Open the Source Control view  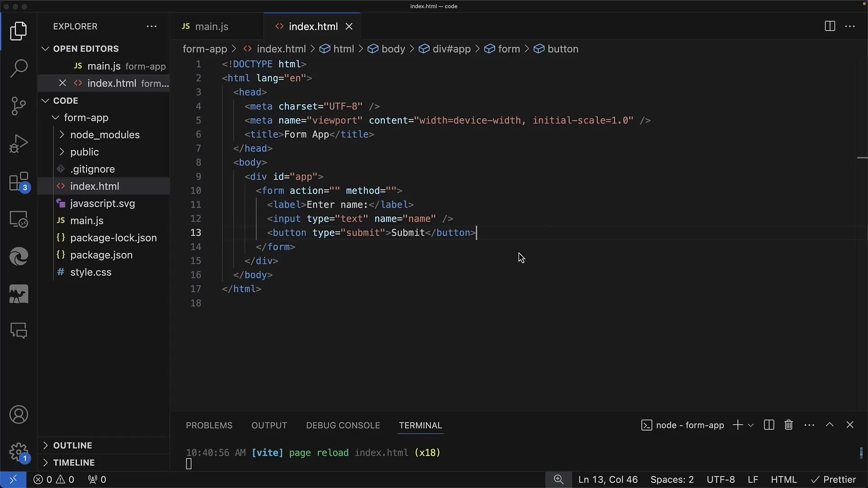[x=19, y=106]
